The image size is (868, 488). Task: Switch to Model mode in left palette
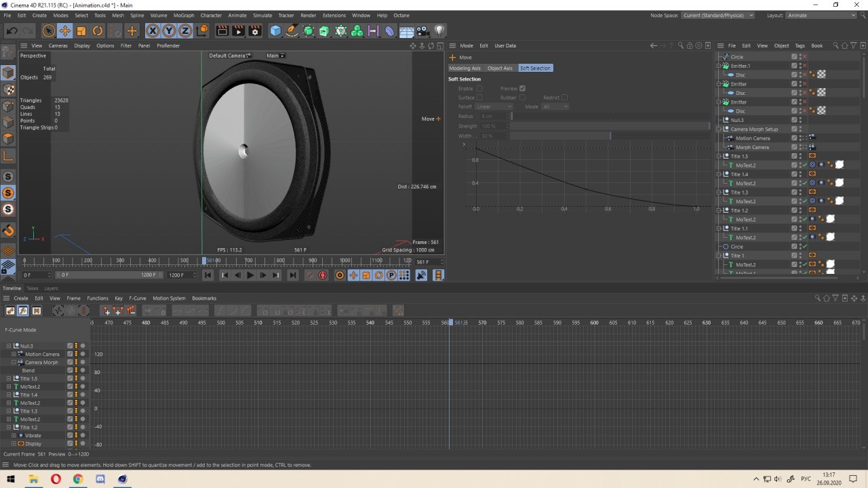coord(8,73)
